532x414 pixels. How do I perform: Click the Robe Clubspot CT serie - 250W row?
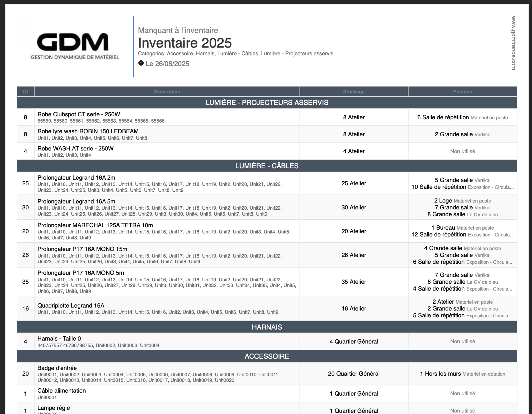(x=79, y=115)
